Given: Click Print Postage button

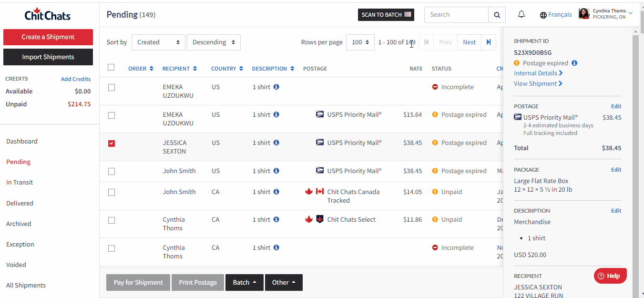Looking at the screenshot, I should 198,282.
